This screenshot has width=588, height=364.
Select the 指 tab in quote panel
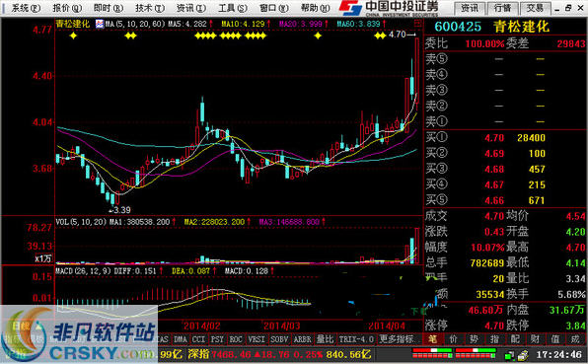pyautogui.click(x=494, y=339)
